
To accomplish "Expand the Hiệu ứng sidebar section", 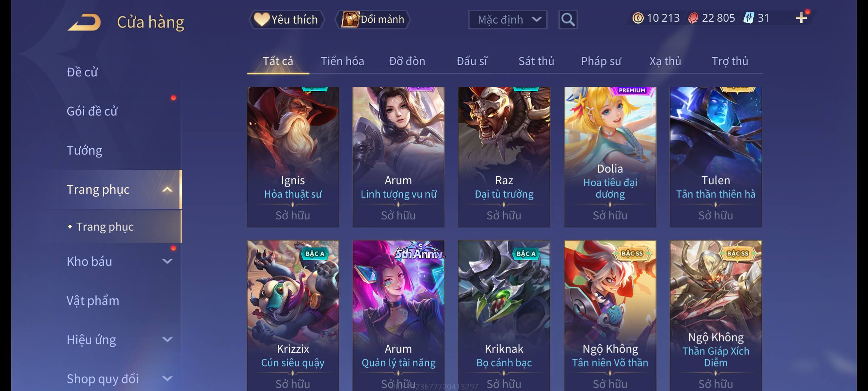I will [x=167, y=340].
